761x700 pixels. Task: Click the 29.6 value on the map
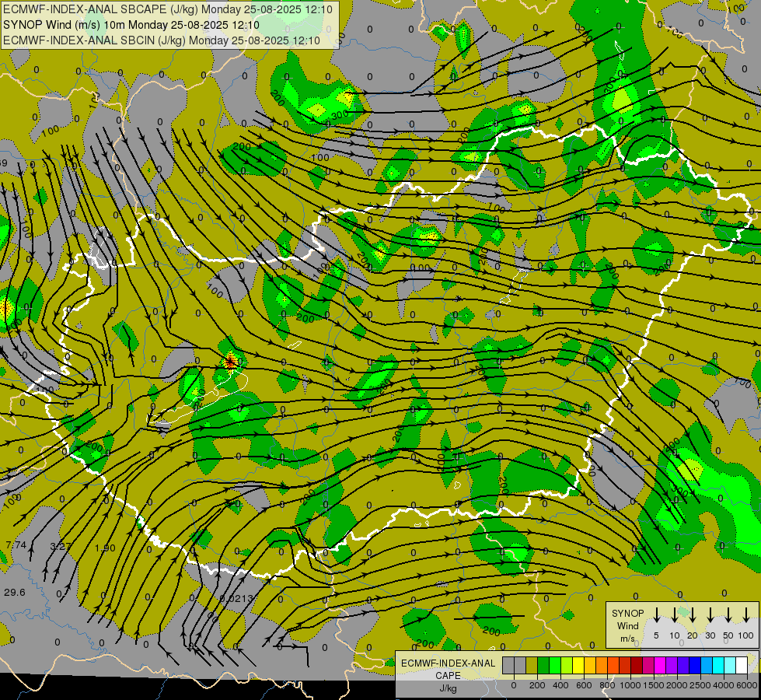point(15,592)
